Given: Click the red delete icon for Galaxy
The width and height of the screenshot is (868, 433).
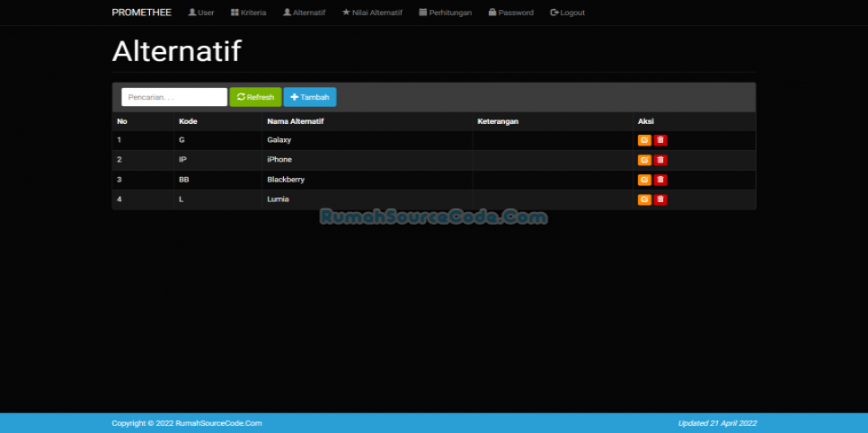Looking at the screenshot, I should coord(660,140).
